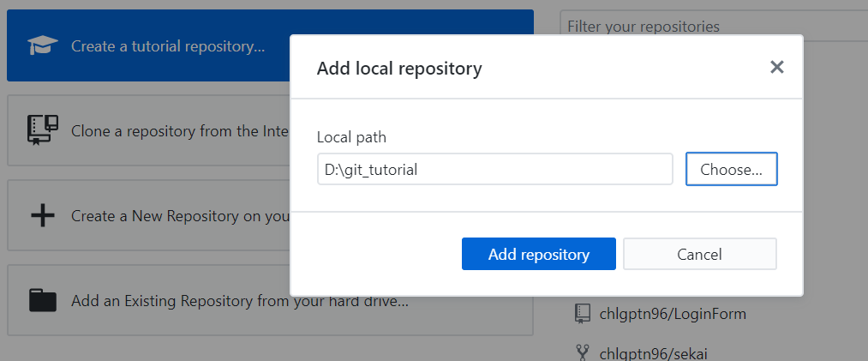Select Add an Existing Repository option
868x361 pixels.
[270, 301]
